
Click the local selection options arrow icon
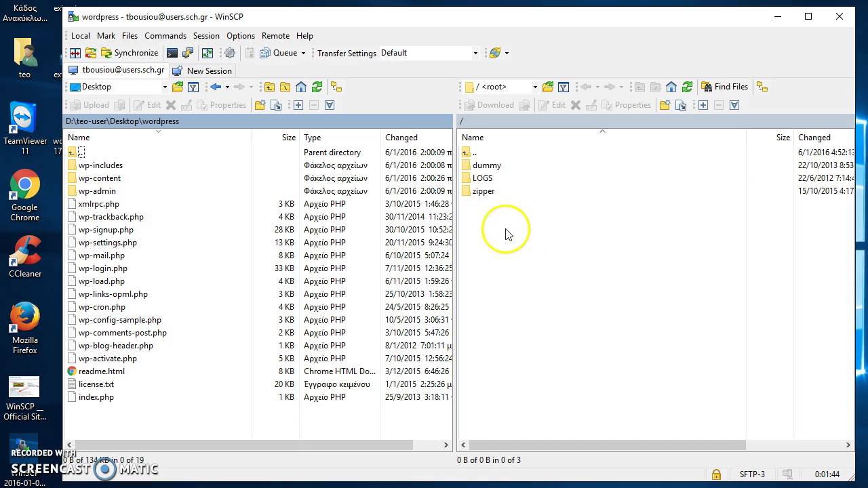pyautogui.click(x=330, y=105)
